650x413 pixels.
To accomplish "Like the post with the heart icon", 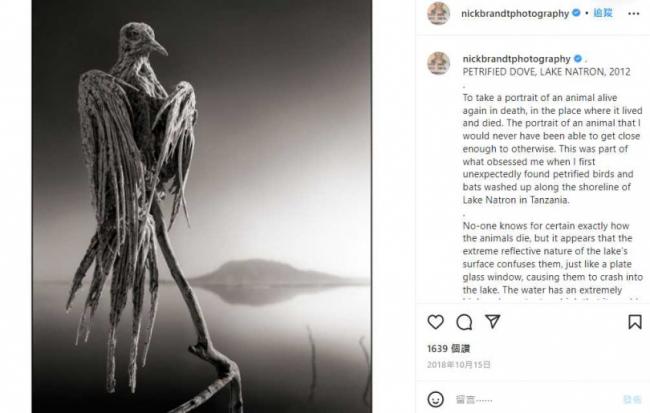I will (435, 322).
